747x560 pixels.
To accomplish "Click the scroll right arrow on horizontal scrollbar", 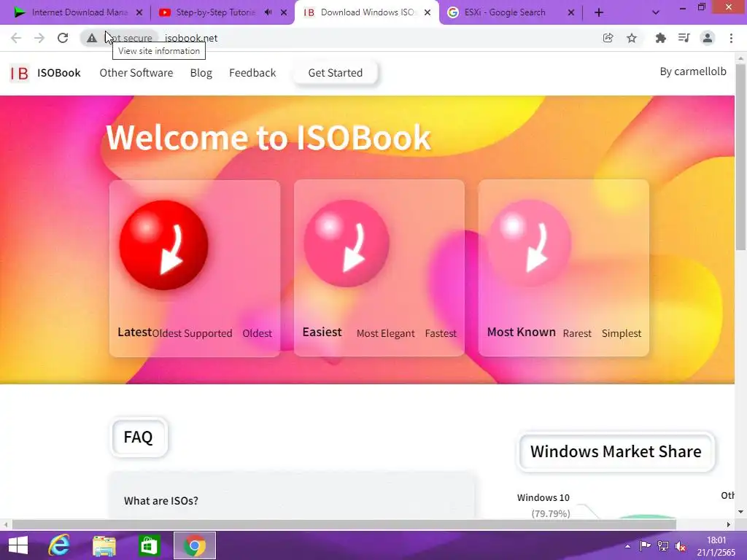I will [x=729, y=524].
